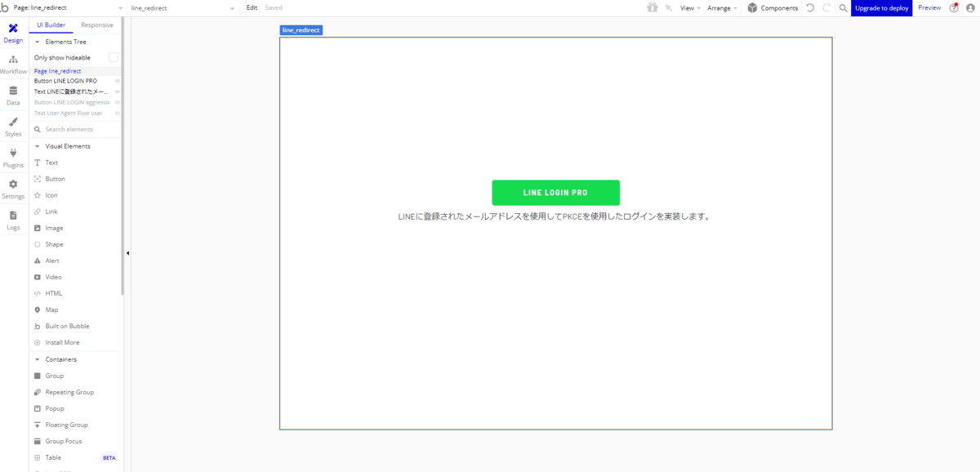Viewport: 980px width, 472px height.
Task: Open the Components cube icon
Action: [752, 7]
